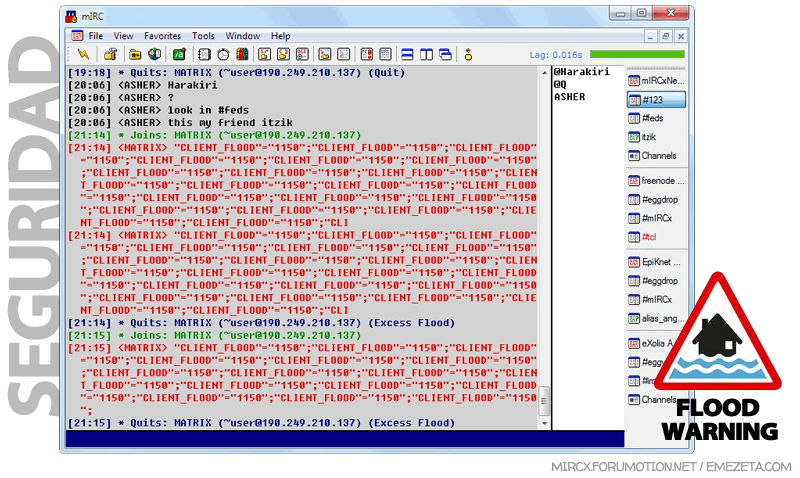
Task: Open the Help menu
Action: pos(280,36)
